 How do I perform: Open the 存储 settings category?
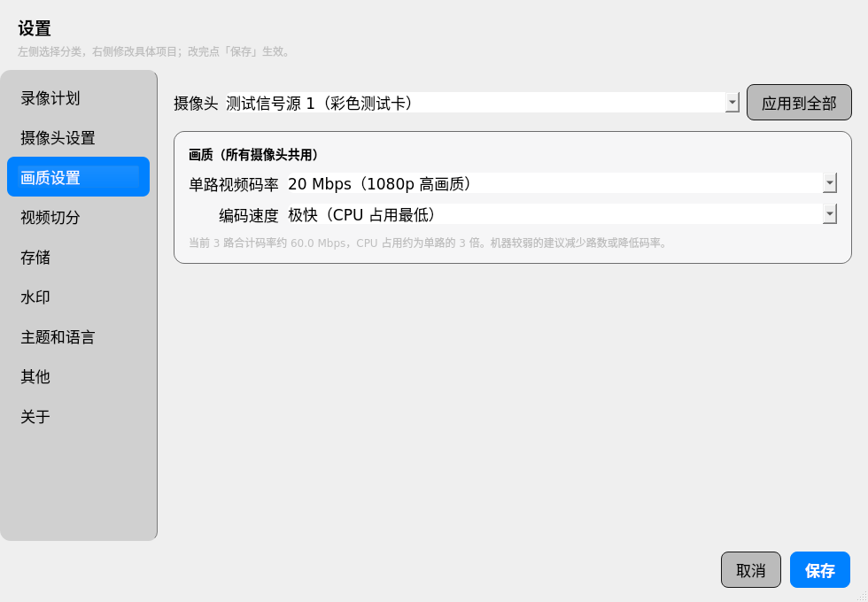pos(78,257)
